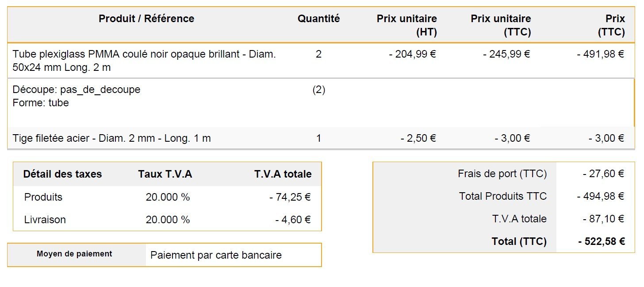Select the Taux T.V.A column header
This screenshot has height=287, width=644.
tap(165, 174)
